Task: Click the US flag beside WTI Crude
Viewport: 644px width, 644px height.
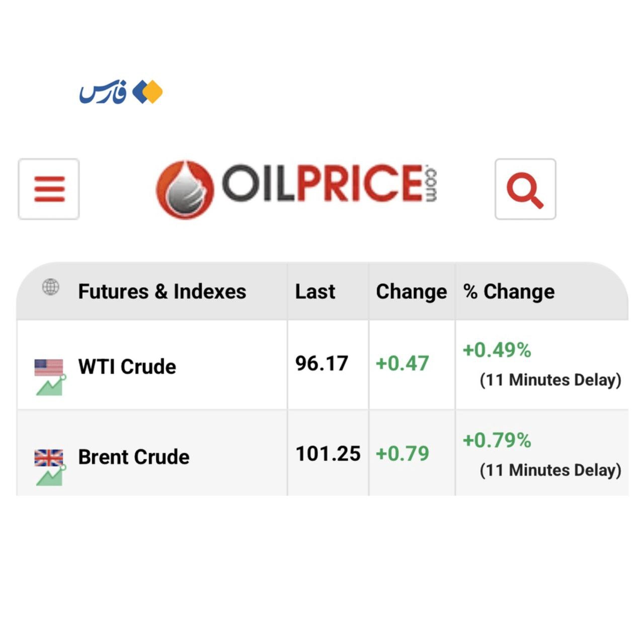Action: (x=49, y=367)
